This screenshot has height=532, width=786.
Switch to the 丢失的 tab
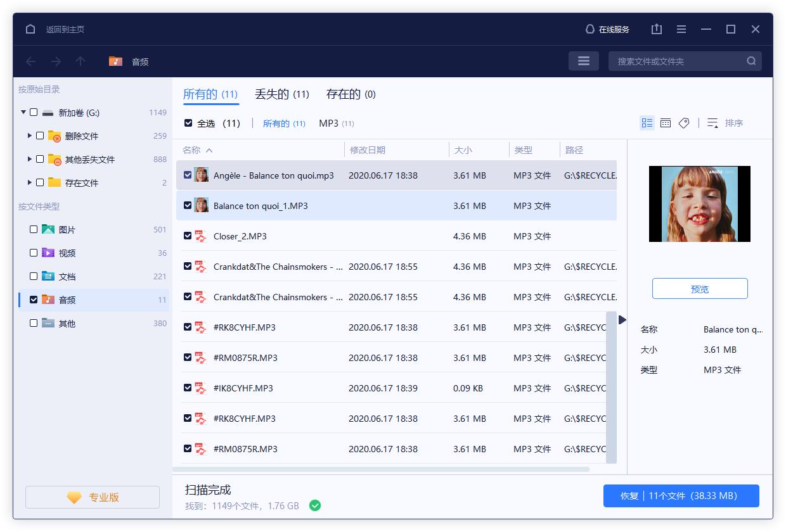point(281,93)
